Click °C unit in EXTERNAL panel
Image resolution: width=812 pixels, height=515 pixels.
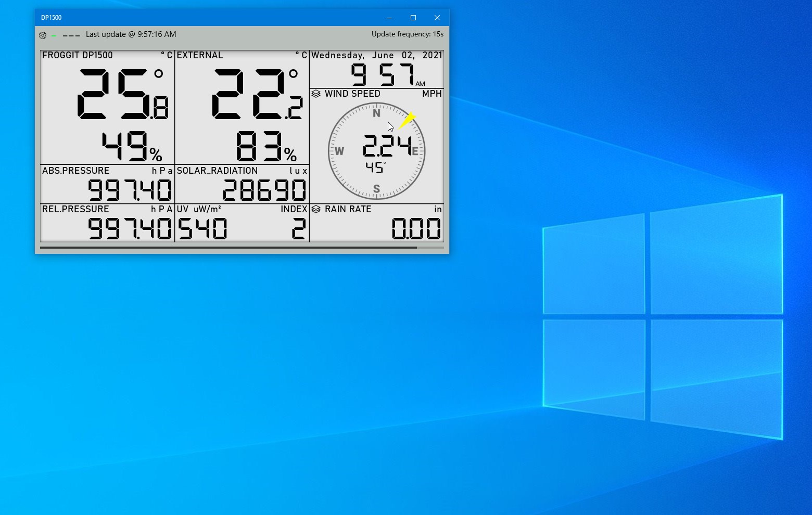pyautogui.click(x=301, y=55)
